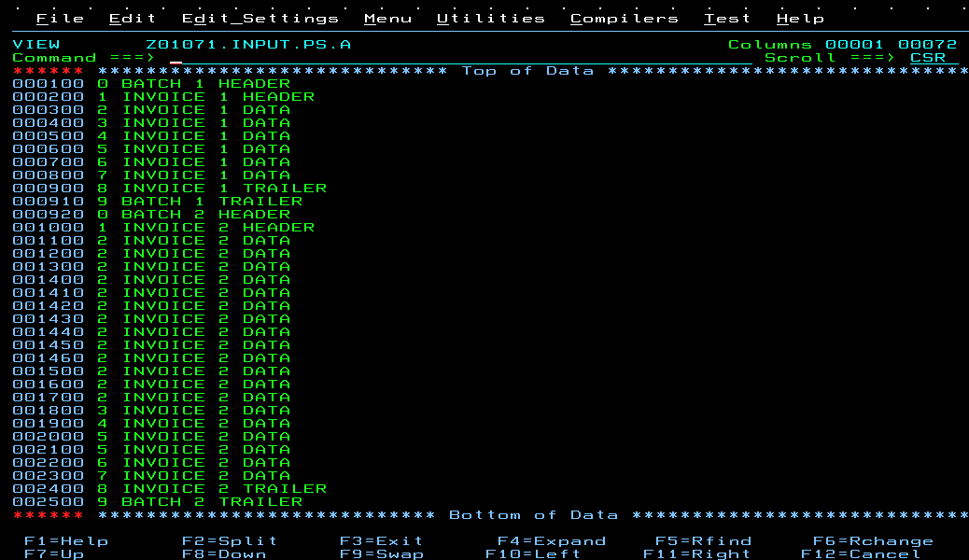Open the Test menu
Viewport: 969px width, 560px height.
[726, 17]
